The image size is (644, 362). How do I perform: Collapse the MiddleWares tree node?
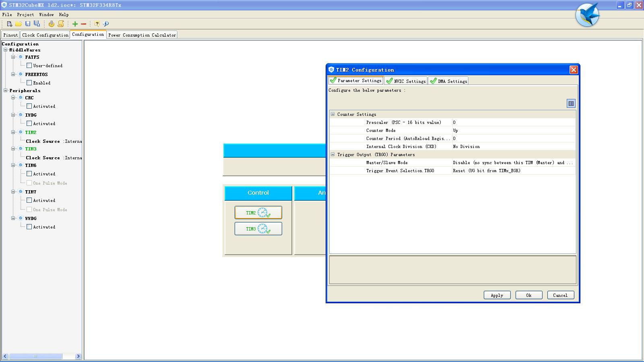(6, 50)
